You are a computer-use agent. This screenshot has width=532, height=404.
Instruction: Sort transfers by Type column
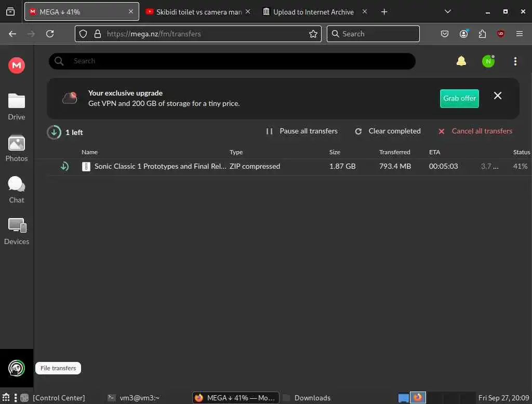pos(236,152)
